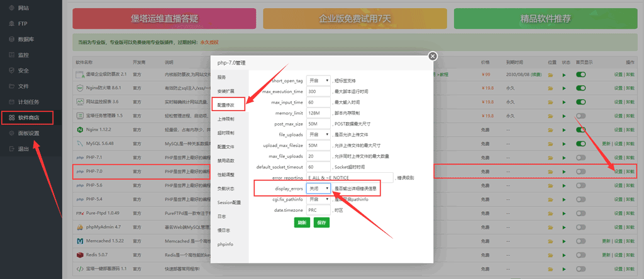Screen dimensions: 644x279
Task: Click the max_execution_time input field
Action: (318, 91)
